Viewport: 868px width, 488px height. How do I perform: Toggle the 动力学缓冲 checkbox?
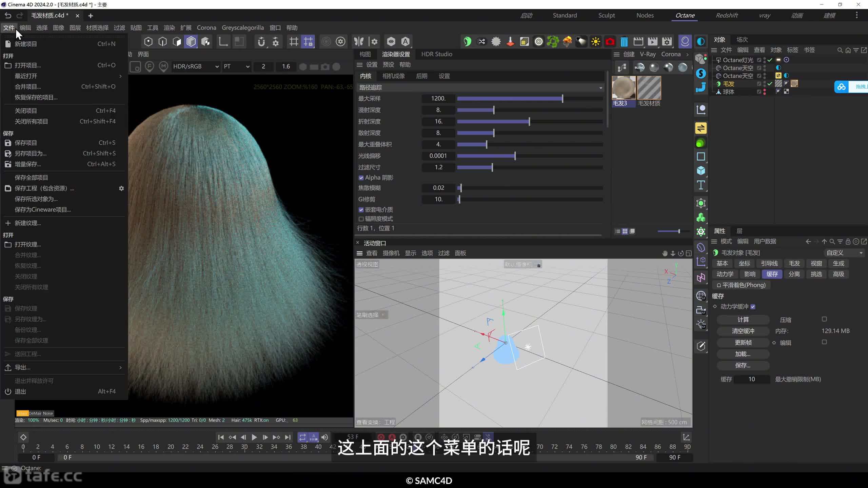tap(753, 307)
